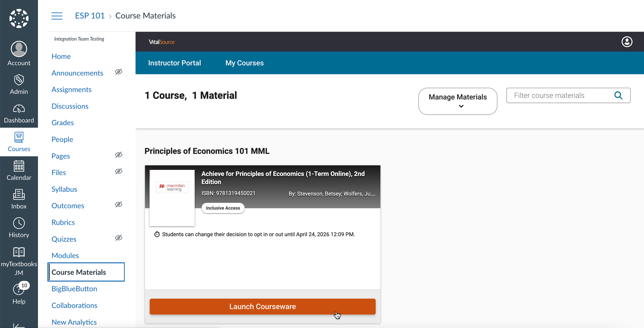The width and height of the screenshot is (644, 328).
Task: Open the Inbox icon
Action: [19, 195]
